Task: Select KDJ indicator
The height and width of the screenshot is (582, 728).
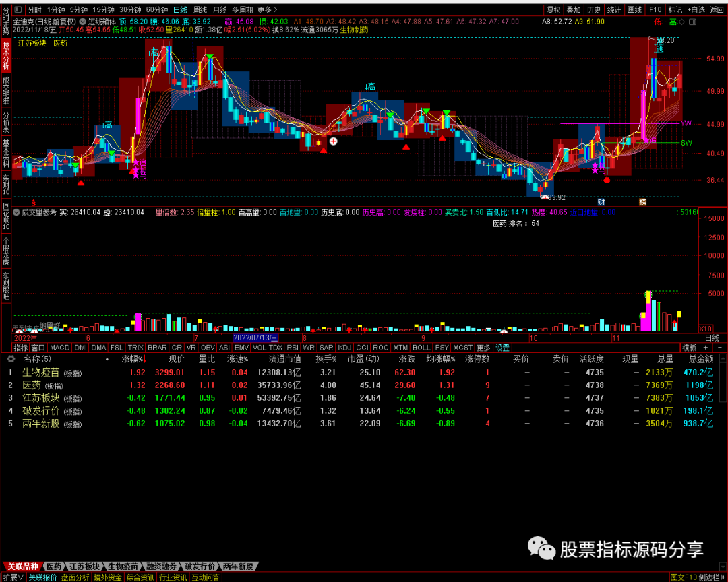Action: [x=344, y=348]
